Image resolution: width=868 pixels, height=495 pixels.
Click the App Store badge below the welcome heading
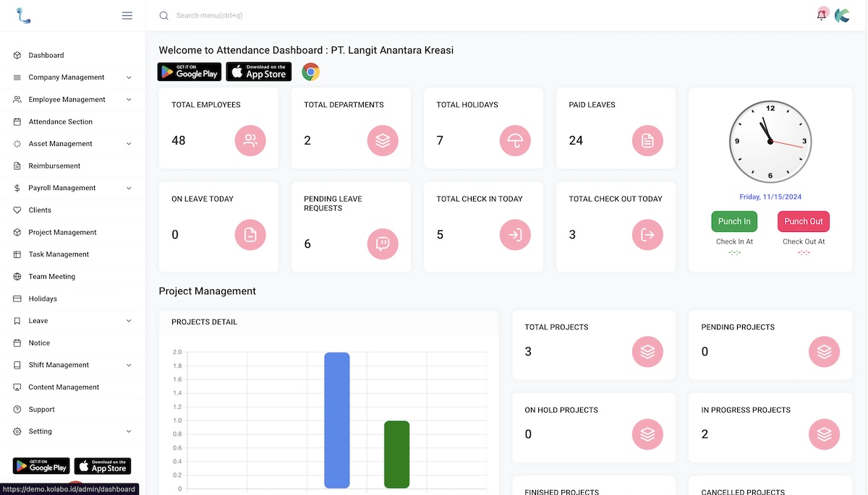pyautogui.click(x=259, y=72)
